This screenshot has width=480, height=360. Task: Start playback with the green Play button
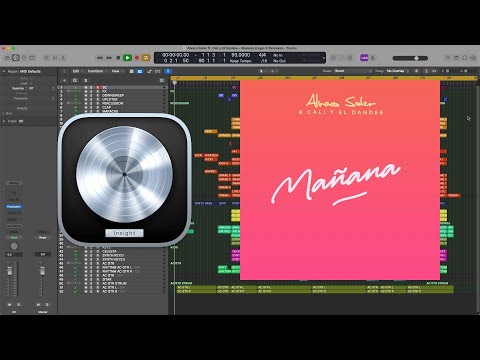pos(127,58)
